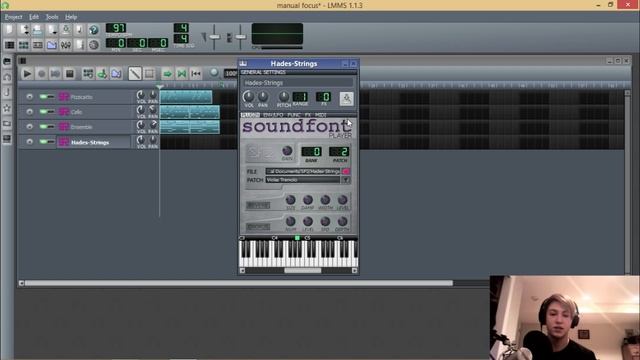
Task: Click the master volume slider
Action: click(x=214, y=37)
